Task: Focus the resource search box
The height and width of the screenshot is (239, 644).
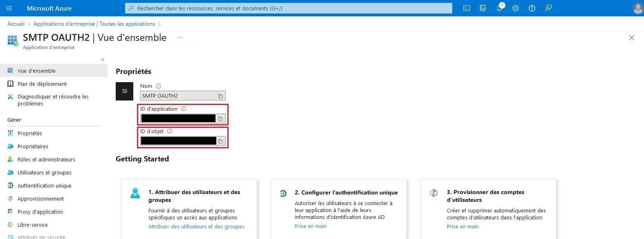Action: pos(289,8)
